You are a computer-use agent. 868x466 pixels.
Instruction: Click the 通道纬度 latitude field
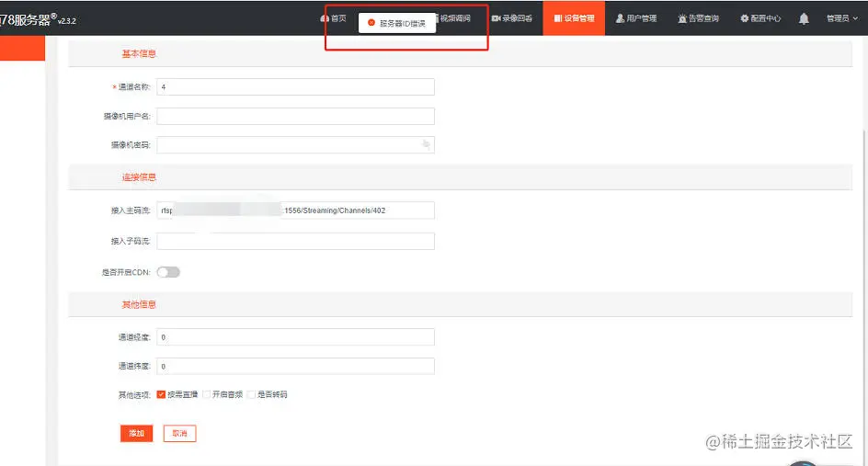pyautogui.click(x=295, y=367)
